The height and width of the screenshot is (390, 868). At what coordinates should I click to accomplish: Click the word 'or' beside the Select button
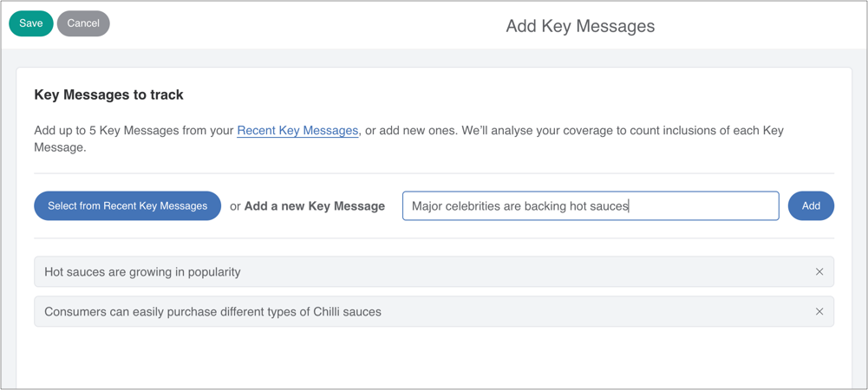pyautogui.click(x=235, y=206)
